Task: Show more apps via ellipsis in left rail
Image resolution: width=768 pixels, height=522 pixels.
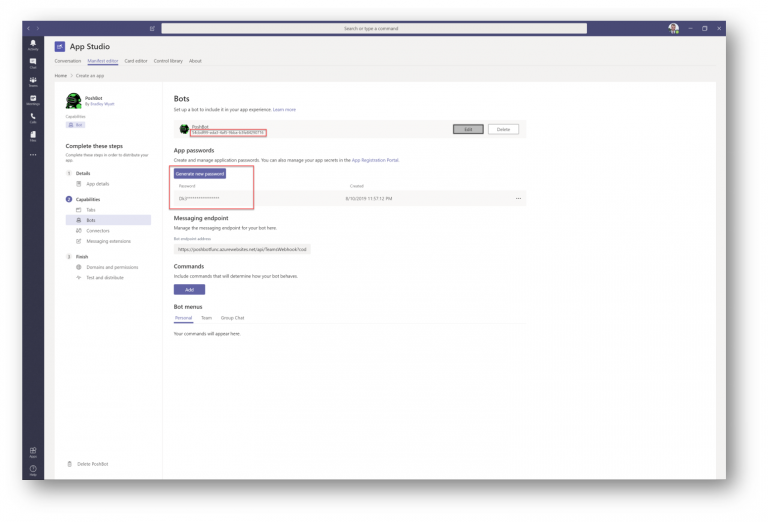Action: (x=33, y=155)
